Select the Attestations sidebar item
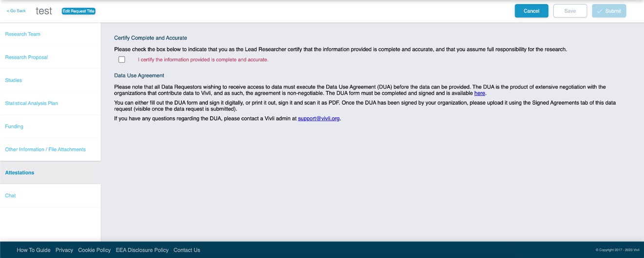 [x=50, y=173]
